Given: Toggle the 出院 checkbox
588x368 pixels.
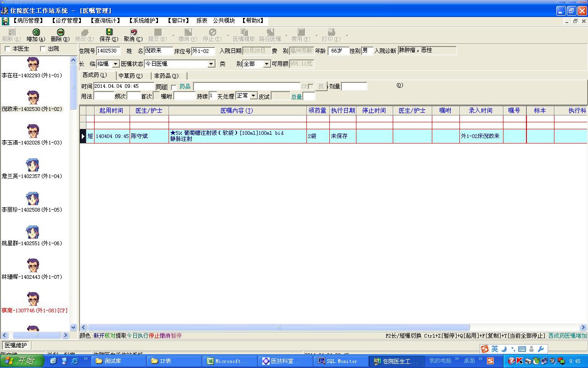Looking at the screenshot, I should click(43, 49).
